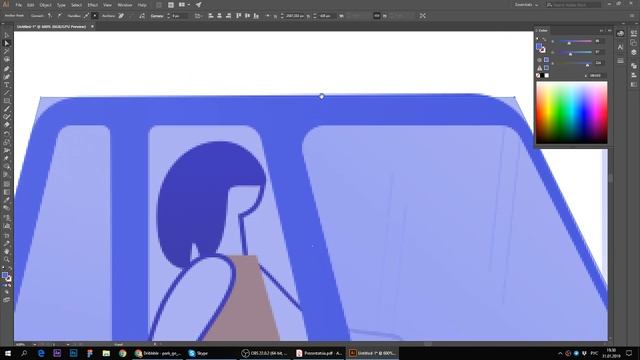The width and height of the screenshot is (640, 360).
Task: Select the Eyedropper tool
Action: click(x=7, y=200)
